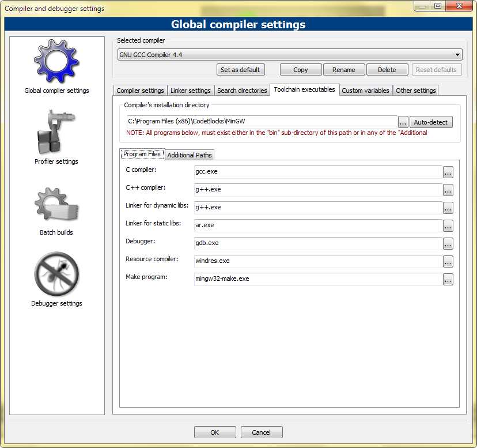Open the Custom variables tab
The height and width of the screenshot is (448, 477).
pyautogui.click(x=366, y=91)
